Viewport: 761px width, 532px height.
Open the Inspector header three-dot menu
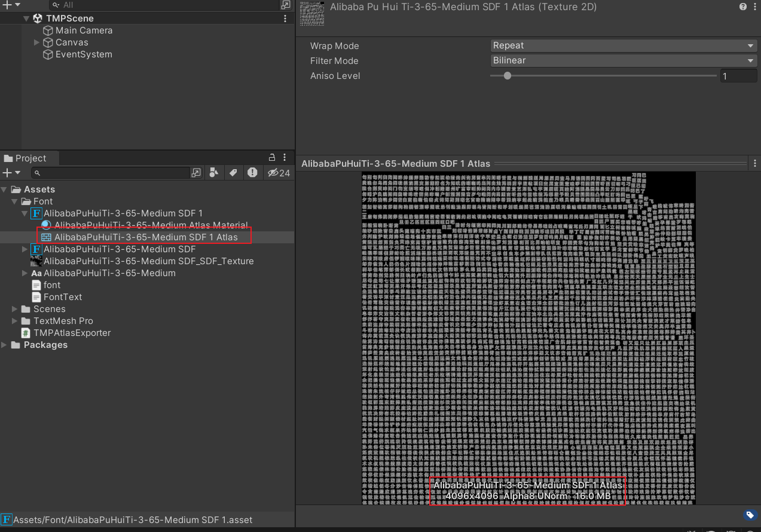(x=754, y=7)
